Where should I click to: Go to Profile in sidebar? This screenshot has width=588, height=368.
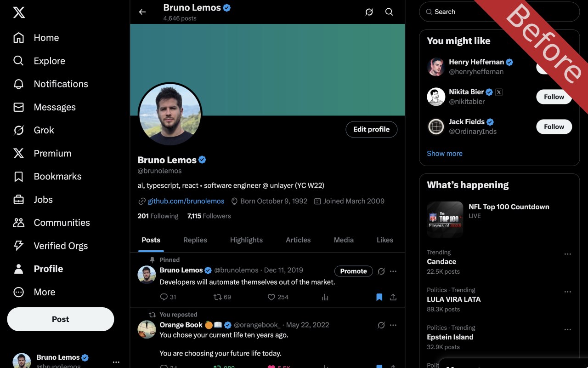(38, 269)
